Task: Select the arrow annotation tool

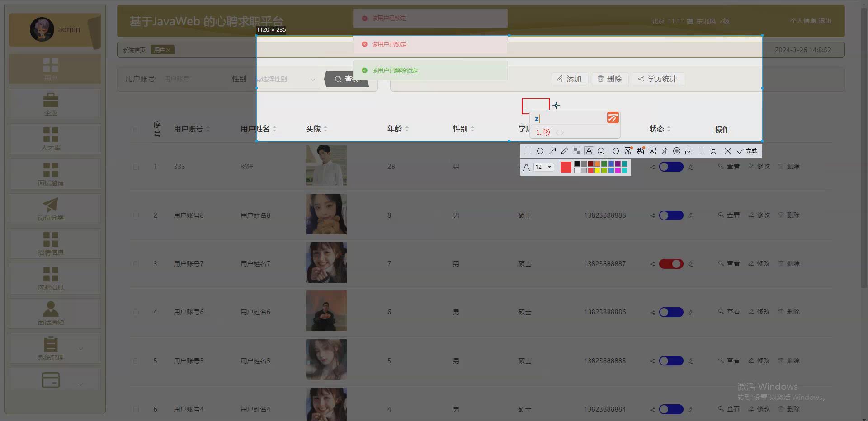Action: pos(552,151)
